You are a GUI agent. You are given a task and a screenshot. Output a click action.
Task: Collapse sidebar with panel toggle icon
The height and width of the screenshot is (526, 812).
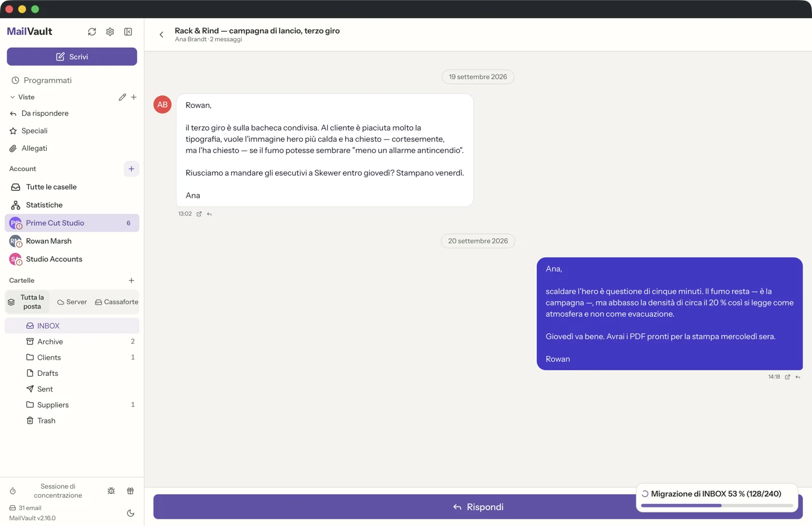(x=128, y=32)
